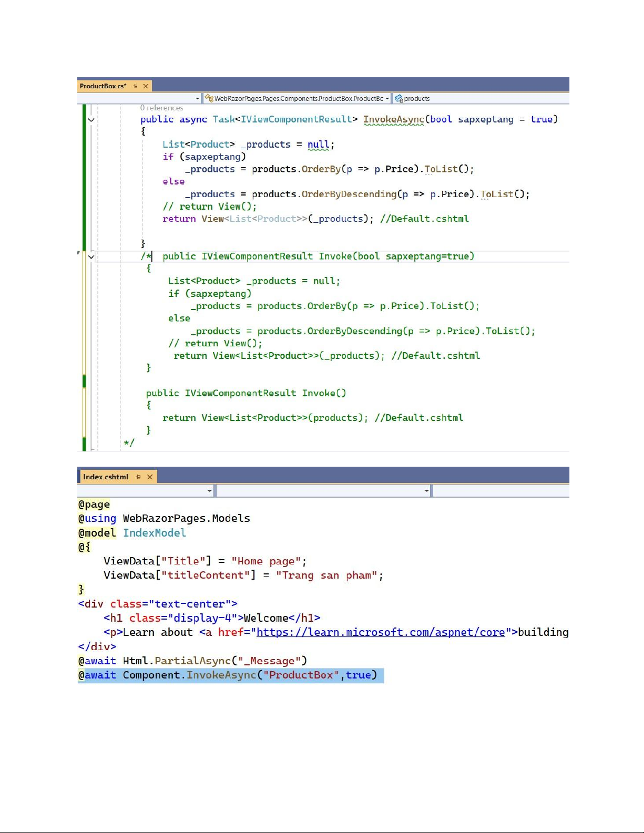The image size is (644, 833).
Task: Open the learn.microsoft.com/aspnet/core link
Action: click(381, 632)
